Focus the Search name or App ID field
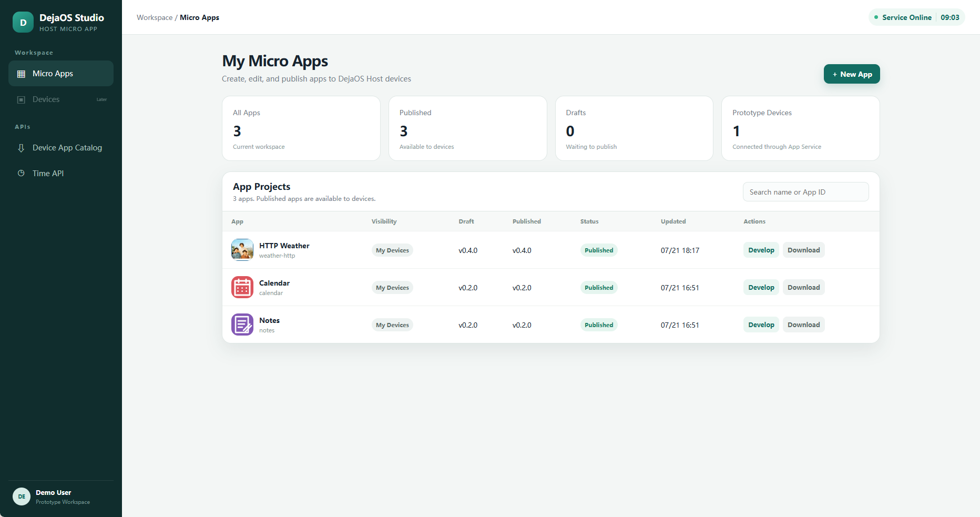The height and width of the screenshot is (517, 980). point(805,192)
